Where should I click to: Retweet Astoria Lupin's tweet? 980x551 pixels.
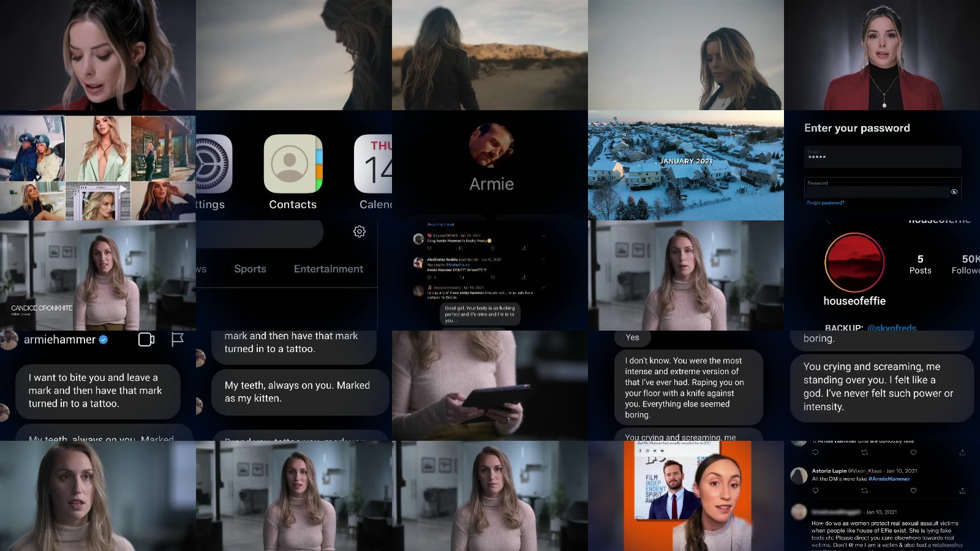(864, 490)
